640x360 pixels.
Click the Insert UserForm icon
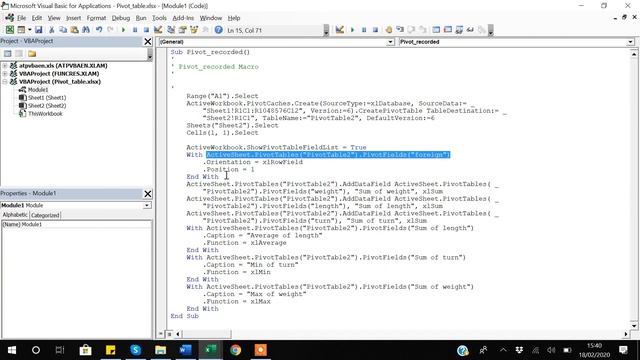tap(21, 30)
